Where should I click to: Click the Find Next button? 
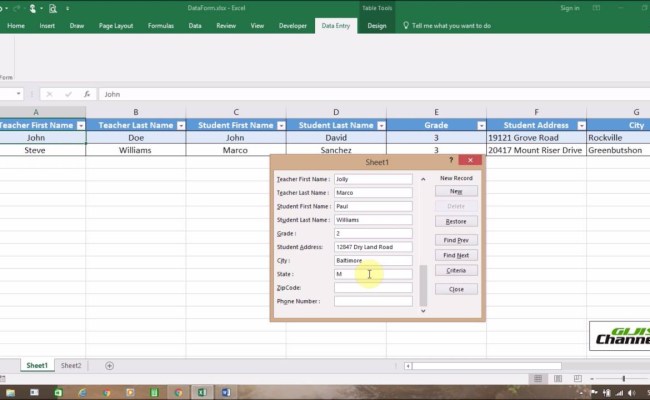click(x=456, y=255)
